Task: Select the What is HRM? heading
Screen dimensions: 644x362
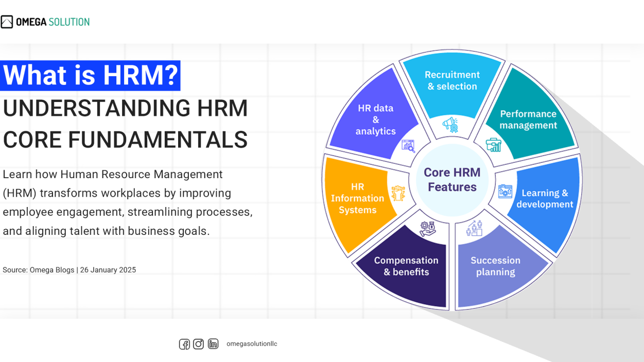Action: pos(90,75)
